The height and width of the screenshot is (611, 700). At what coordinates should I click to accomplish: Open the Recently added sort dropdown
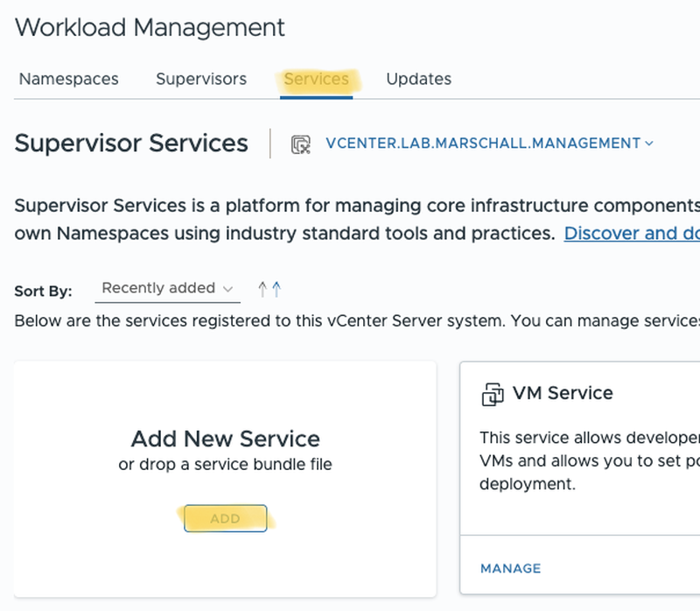[166, 289]
